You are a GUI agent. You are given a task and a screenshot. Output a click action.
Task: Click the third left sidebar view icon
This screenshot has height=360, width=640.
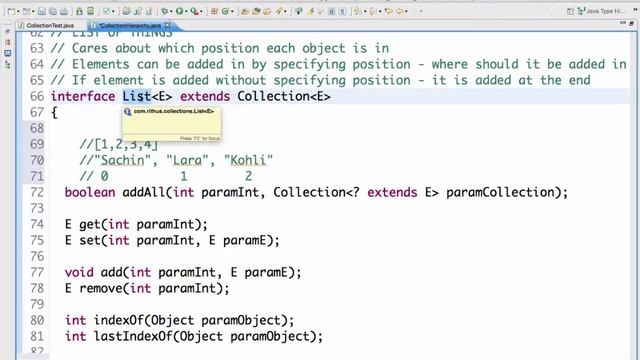8,53
